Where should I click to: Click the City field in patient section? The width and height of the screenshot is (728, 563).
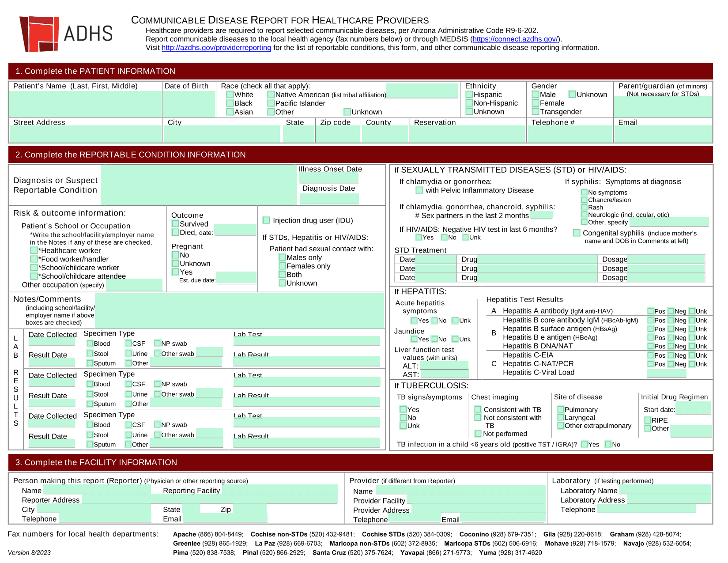point(222,134)
